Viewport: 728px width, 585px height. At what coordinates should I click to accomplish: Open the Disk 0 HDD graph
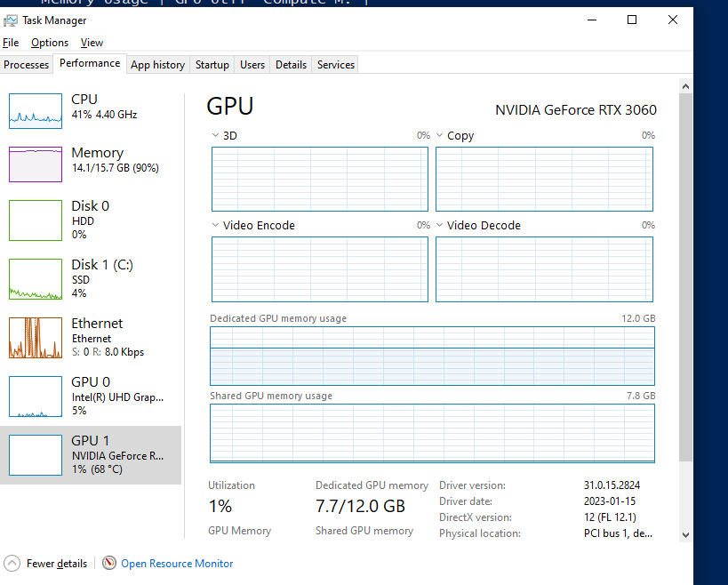coord(36,221)
